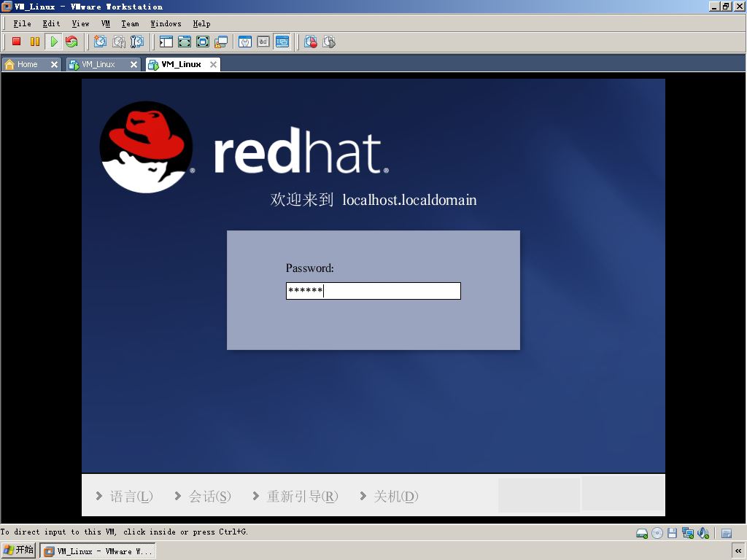Viewport: 747px width, 560px height.
Task: Click the green Power On play icon
Action: (x=54, y=42)
